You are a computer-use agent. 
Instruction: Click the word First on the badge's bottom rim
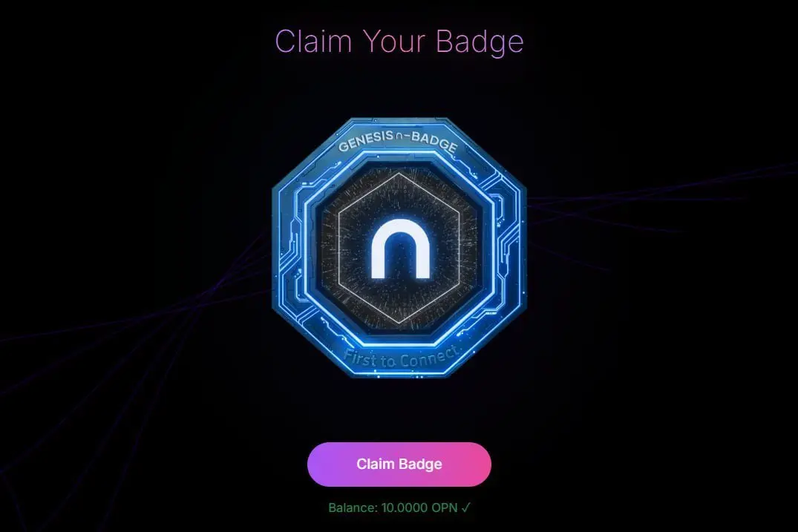[359, 357]
